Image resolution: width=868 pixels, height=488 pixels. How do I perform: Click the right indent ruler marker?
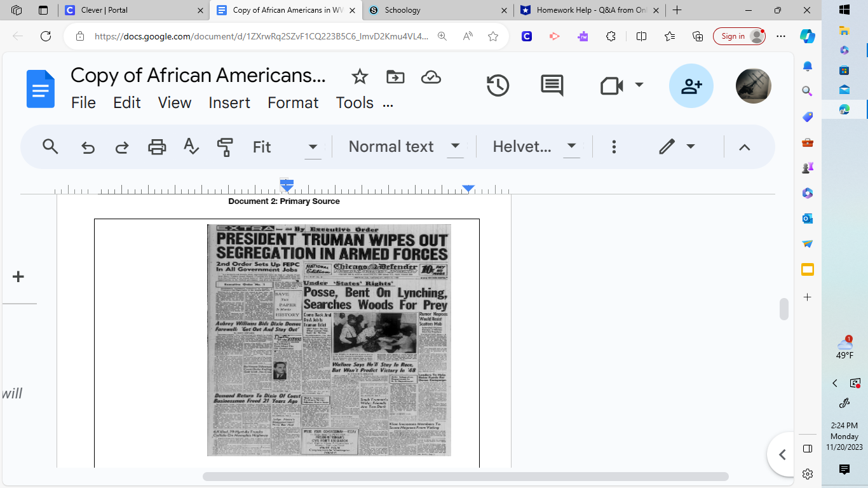(x=468, y=189)
